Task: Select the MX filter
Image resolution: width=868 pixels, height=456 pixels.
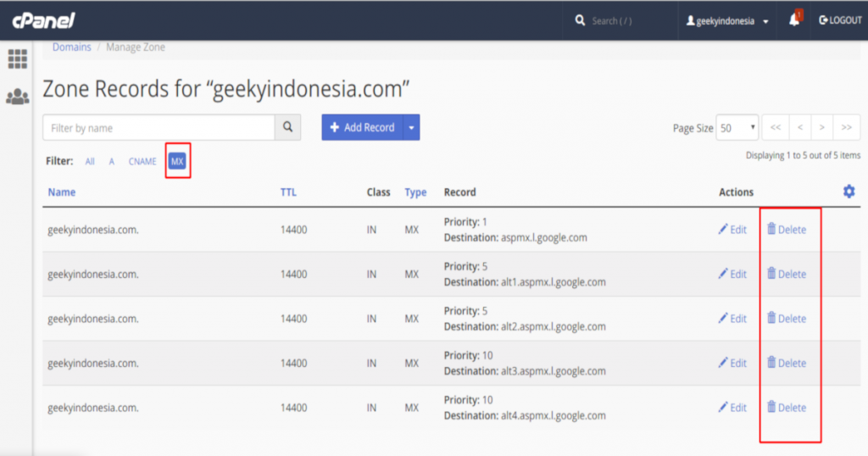Action: (177, 162)
